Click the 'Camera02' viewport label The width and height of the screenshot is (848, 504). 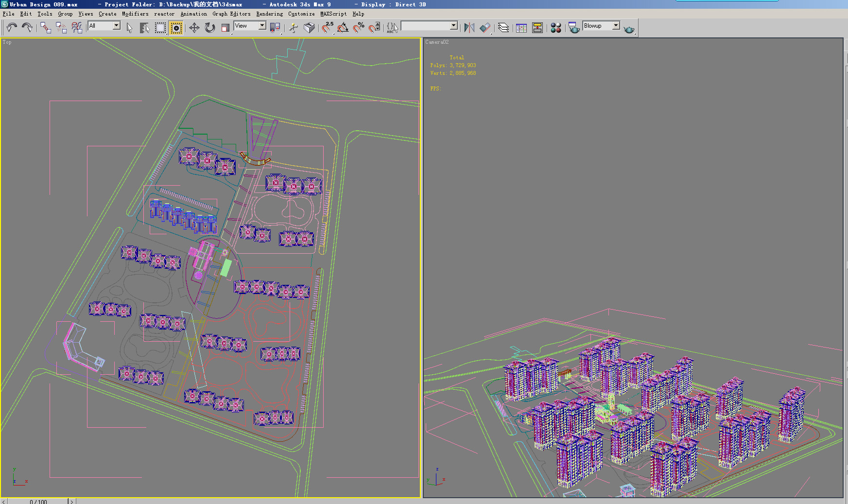pos(437,42)
